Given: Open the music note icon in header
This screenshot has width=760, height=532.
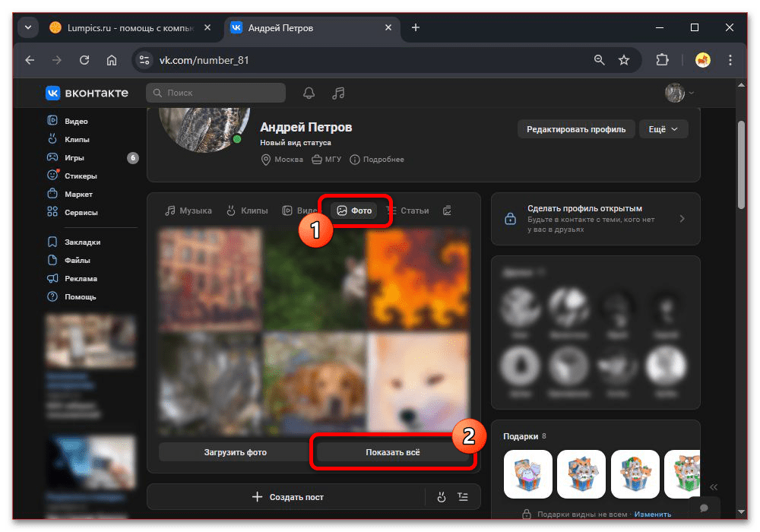Looking at the screenshot, I should [x=339, y=93].
